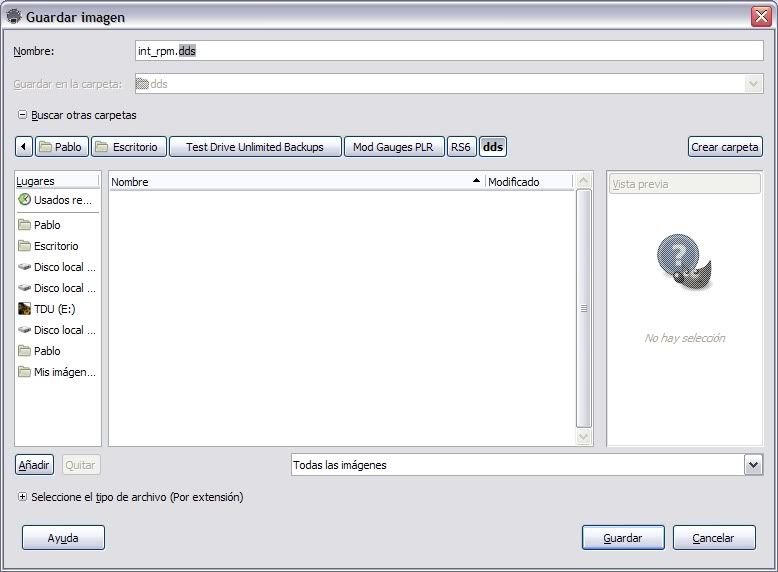The height and width of the screenshot is (572, 778).
Task: Click the left arrow in the path bar
Action: (24, 147)
